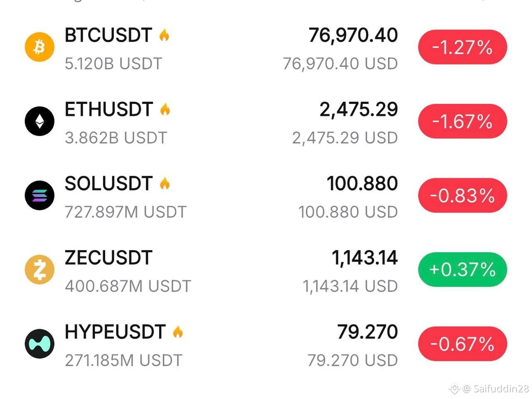The height and width of the screenshot is (399, 532).
Task: Tap the 5.120B USDT volume text
Action: 113,64
